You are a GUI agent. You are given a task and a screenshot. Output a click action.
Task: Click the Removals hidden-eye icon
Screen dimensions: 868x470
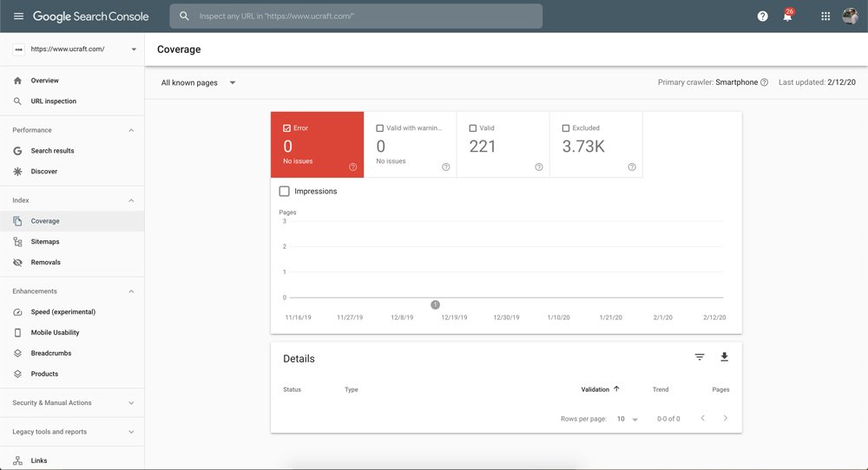[17, 262]
